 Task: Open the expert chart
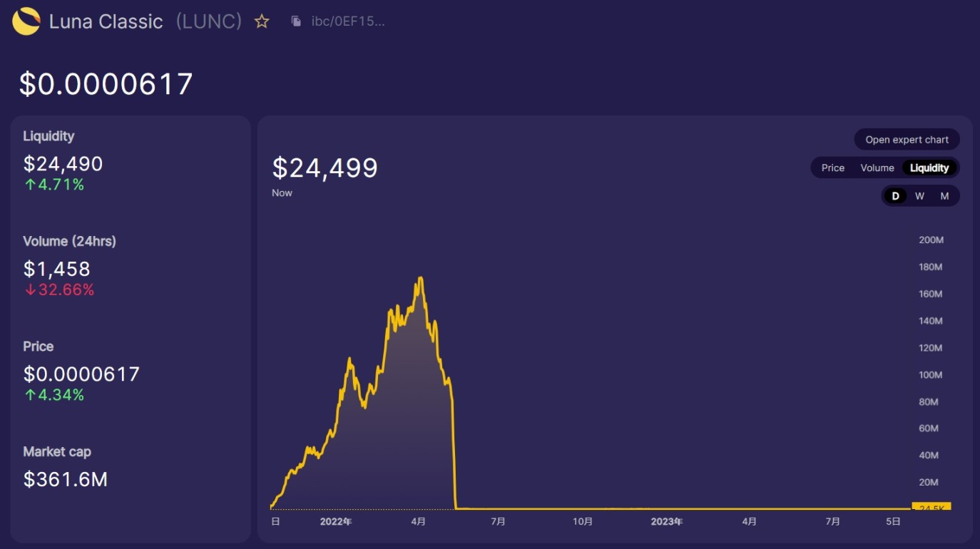tap(906, 139)
